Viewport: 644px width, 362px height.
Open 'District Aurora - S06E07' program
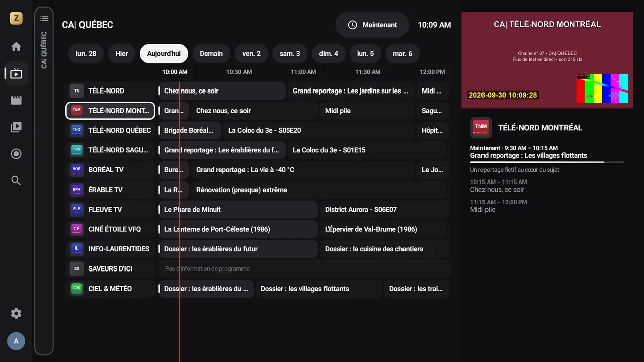[383, 210]
